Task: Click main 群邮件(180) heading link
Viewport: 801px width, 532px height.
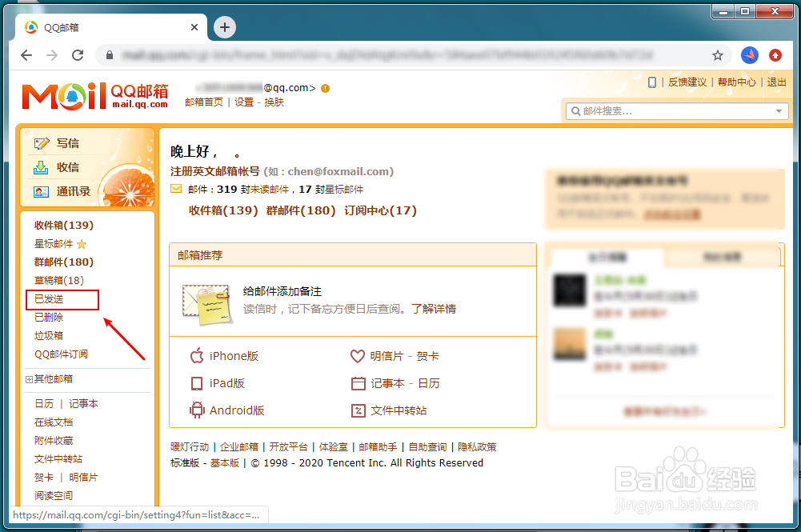Action: point(301,210)
